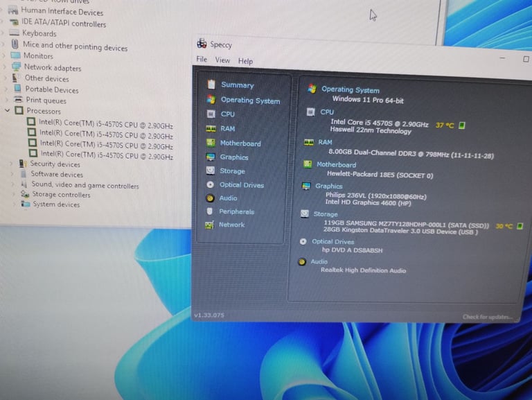
Task: Expand Print queues in Device Manager
Action: (x=6, y=100)
